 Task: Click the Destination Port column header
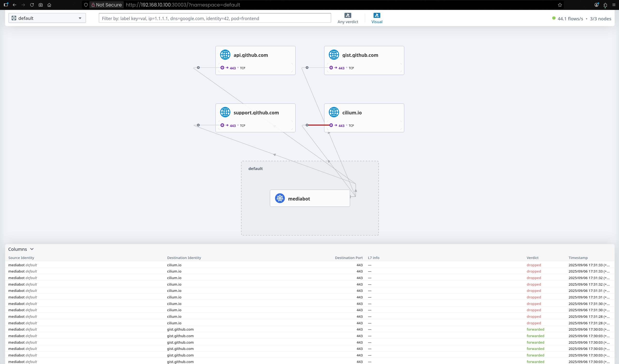pyautogui.click(x=349, y=258)
